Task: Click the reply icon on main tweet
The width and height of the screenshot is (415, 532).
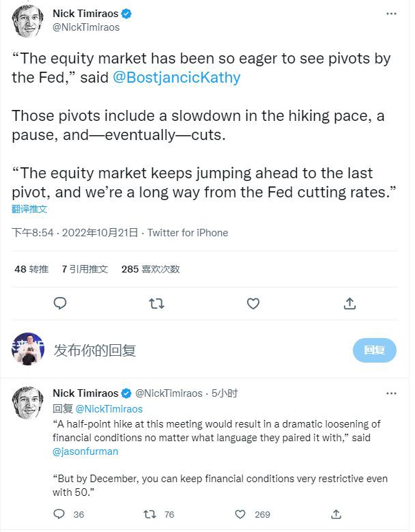Action: (60, 303)
